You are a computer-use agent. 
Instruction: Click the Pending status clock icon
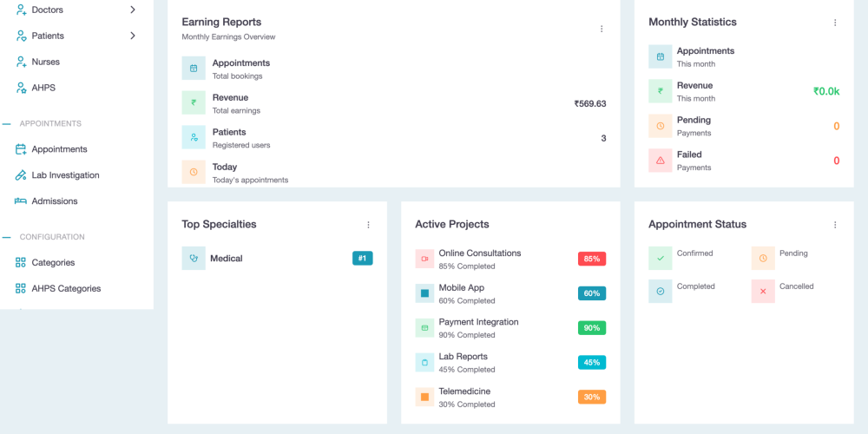pos(763,258)
